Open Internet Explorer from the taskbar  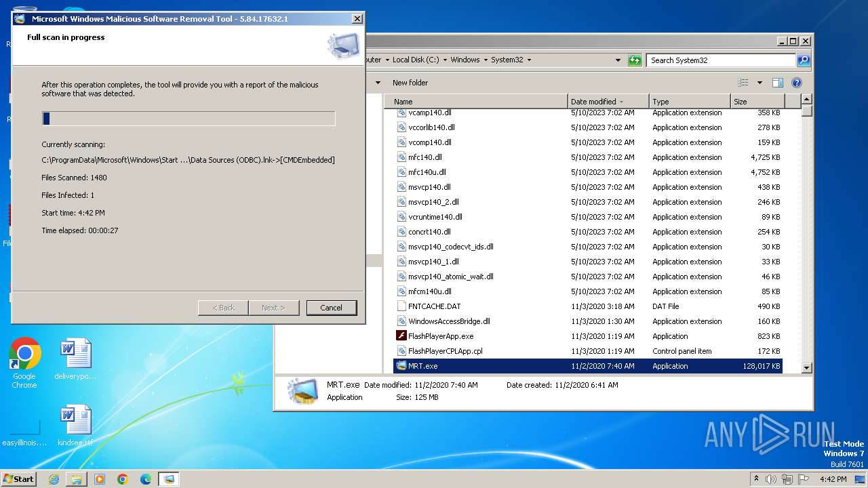54,479
